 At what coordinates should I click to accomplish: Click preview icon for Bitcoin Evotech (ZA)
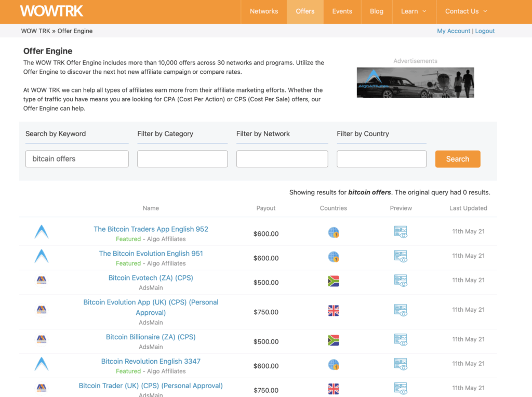point(401,281)
